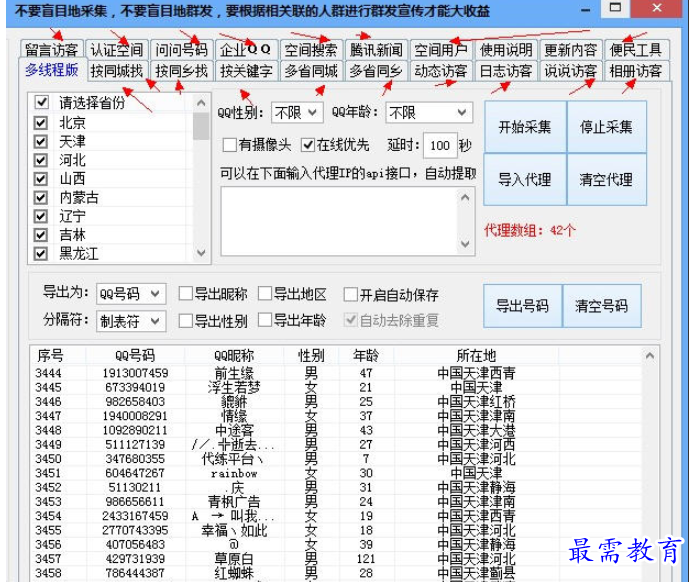Minimize the window
Image resolution: width=690 pixels, height=582 pixels.
(585, 11)
